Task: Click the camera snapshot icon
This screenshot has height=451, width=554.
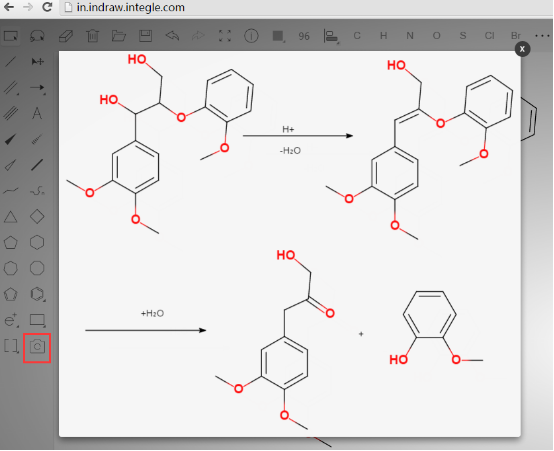Action: [37, 347]
